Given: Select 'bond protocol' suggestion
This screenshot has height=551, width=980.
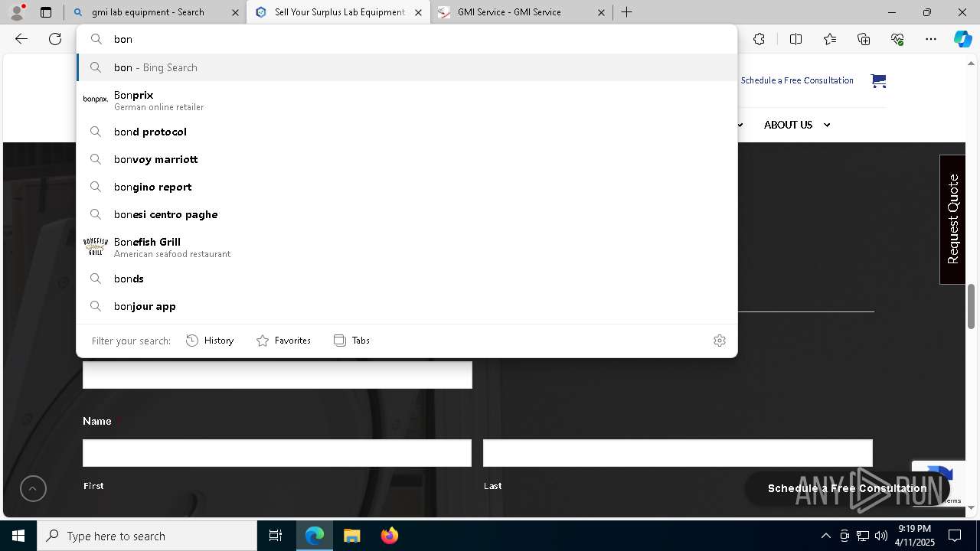Looking at the screenshot, I should pos(407,132).
